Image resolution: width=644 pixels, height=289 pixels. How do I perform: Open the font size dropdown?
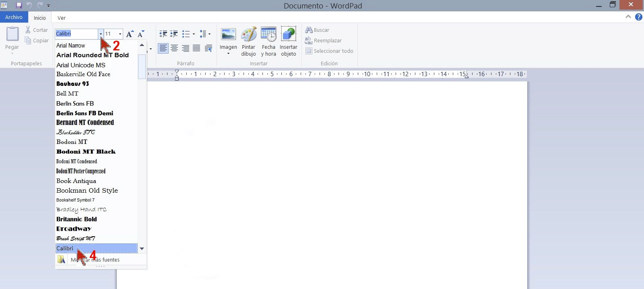pyautogui.click(x=120, y=34)
